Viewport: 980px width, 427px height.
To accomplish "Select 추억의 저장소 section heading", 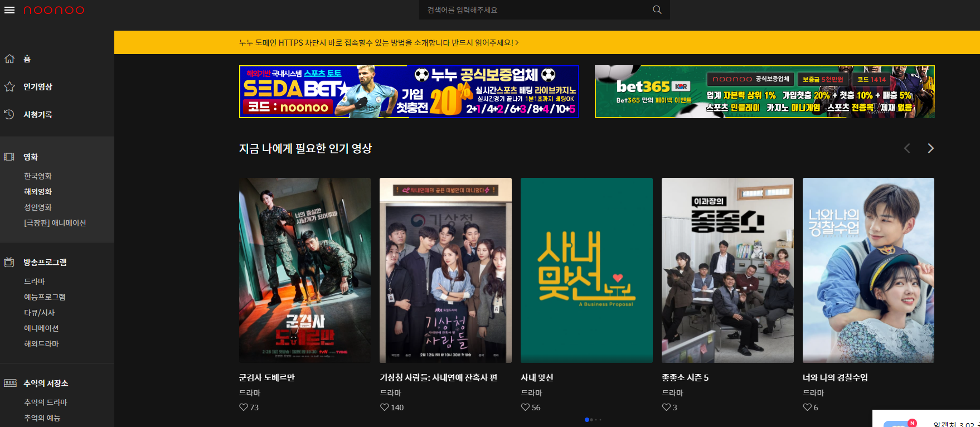I will (46, 383).
